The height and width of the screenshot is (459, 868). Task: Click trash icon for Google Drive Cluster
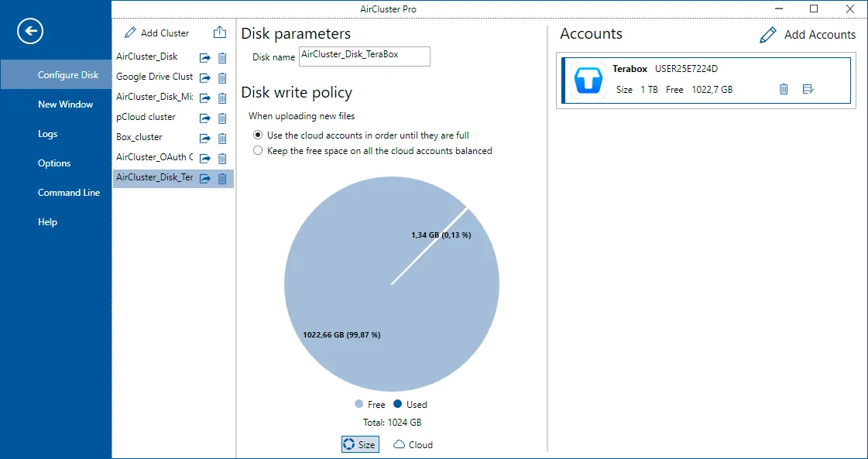tap(222, 77)
